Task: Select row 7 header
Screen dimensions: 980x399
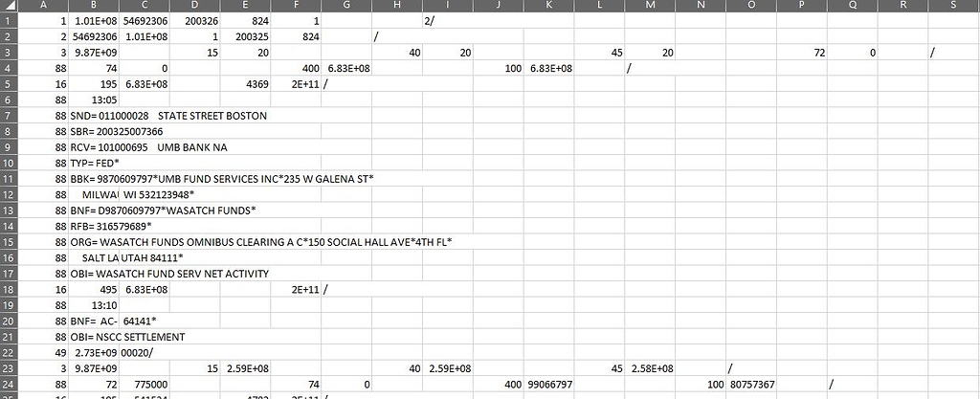Action: 9,116
